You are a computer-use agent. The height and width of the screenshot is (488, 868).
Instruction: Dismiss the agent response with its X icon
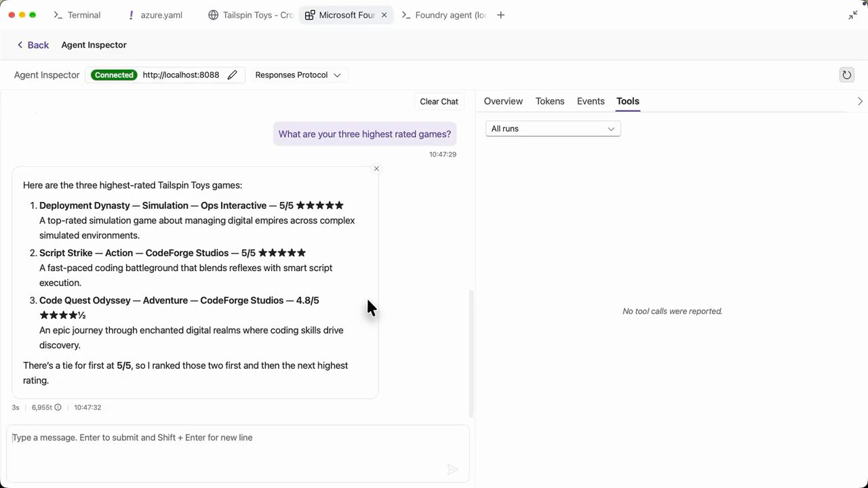376,169
